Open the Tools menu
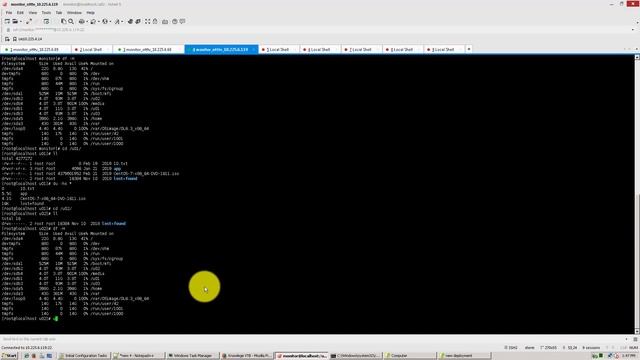The height and width of the screenshot is (360, 640). 46,13
